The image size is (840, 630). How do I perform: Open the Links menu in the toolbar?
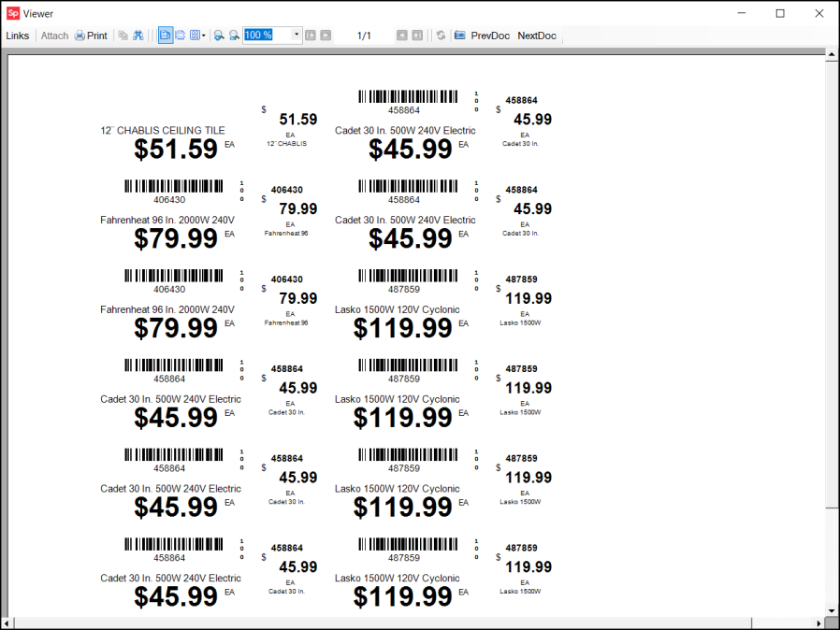pos(18,36)
